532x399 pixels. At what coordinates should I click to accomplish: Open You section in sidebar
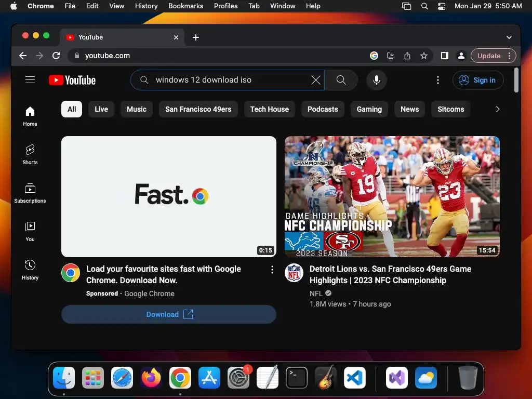(30, 231)
